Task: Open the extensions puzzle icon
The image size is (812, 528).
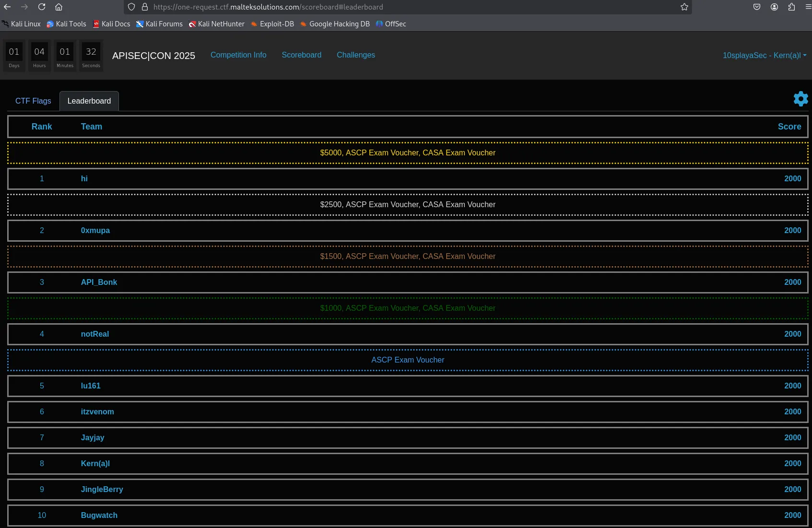Action: tap(791, 7)
